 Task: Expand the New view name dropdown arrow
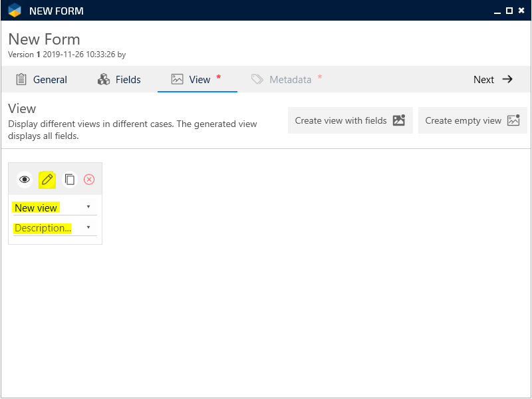pos(88,207)
